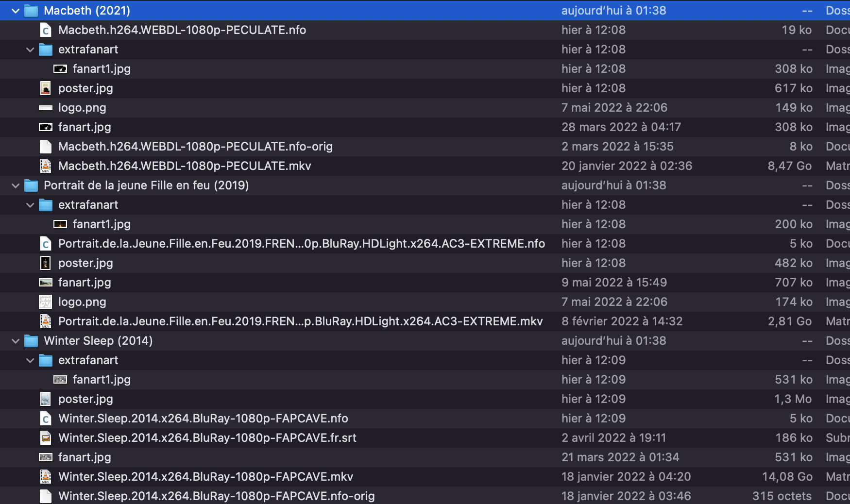Click the date '20 janvier 2022 à 02:36'
The width and height of the screenshot is (850, 504).
click(x=627, y=166)
